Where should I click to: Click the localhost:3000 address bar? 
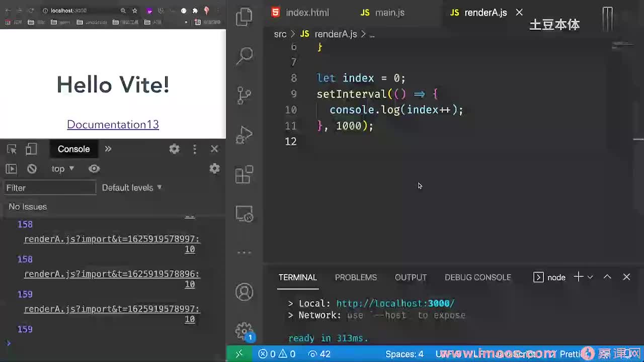[x=68, y=11]
